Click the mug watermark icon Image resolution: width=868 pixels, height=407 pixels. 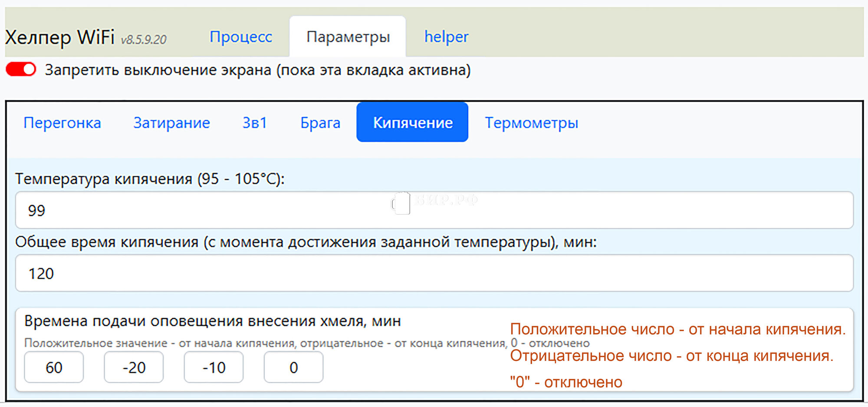pyautogui.click(x=401, y=203)
